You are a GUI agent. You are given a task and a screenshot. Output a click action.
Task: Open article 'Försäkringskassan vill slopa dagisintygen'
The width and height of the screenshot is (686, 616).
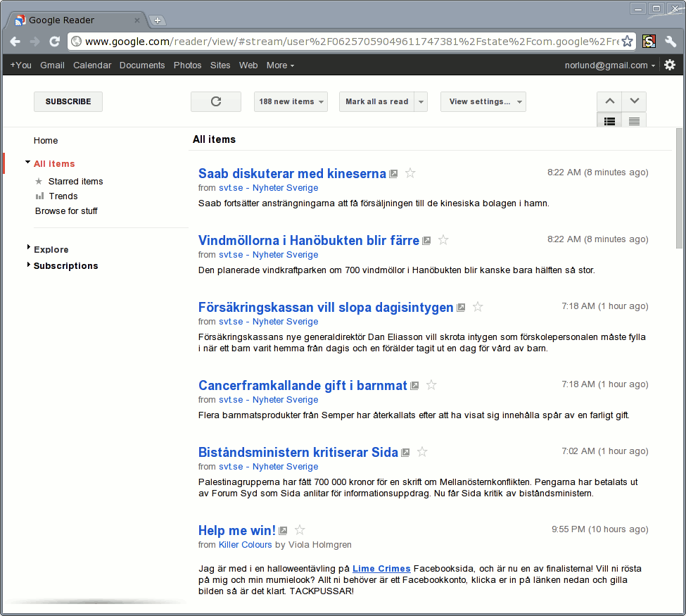pyautogui.click(x=326, y=308)
